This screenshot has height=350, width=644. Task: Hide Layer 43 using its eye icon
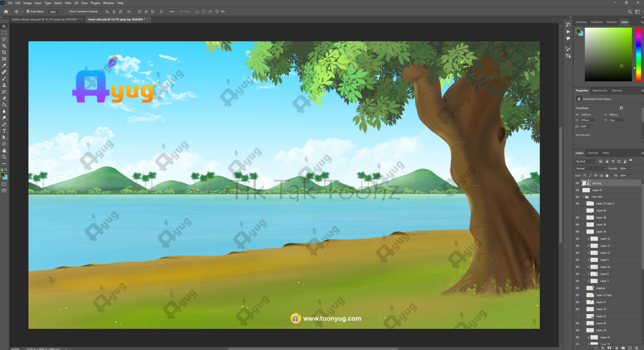tap(577, 190)
